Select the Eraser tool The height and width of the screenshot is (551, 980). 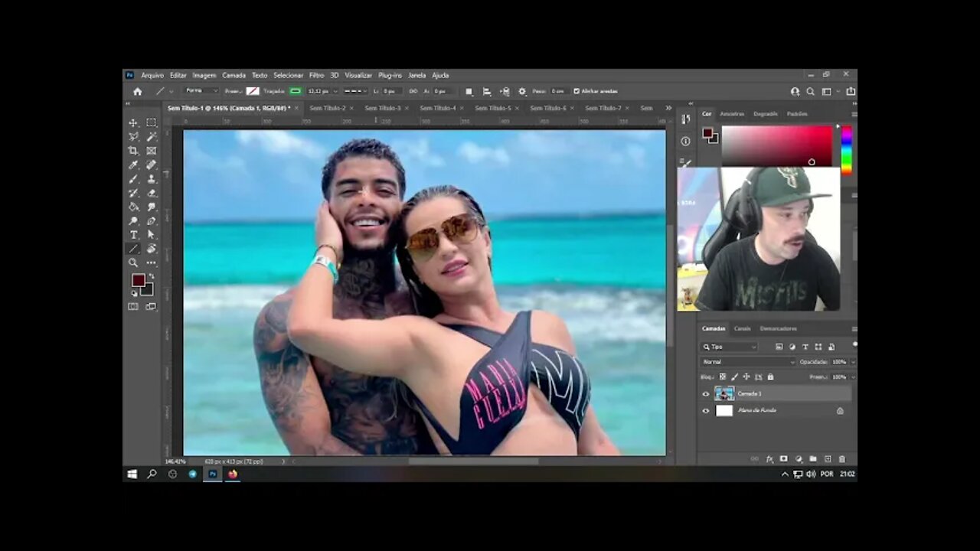(x=152, y=193)
